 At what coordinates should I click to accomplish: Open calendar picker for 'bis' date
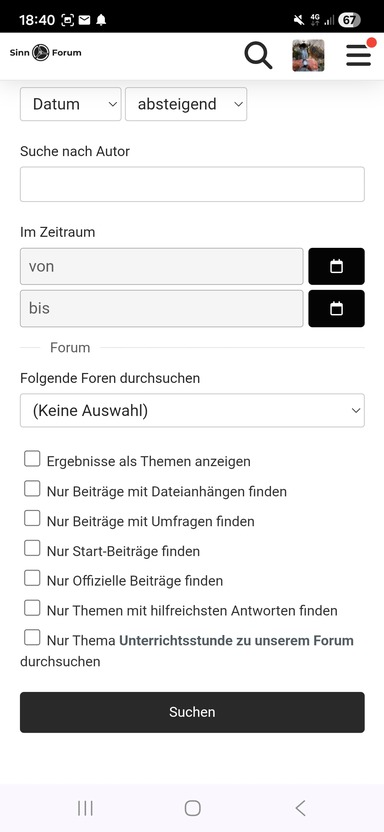tap(336, 308)
